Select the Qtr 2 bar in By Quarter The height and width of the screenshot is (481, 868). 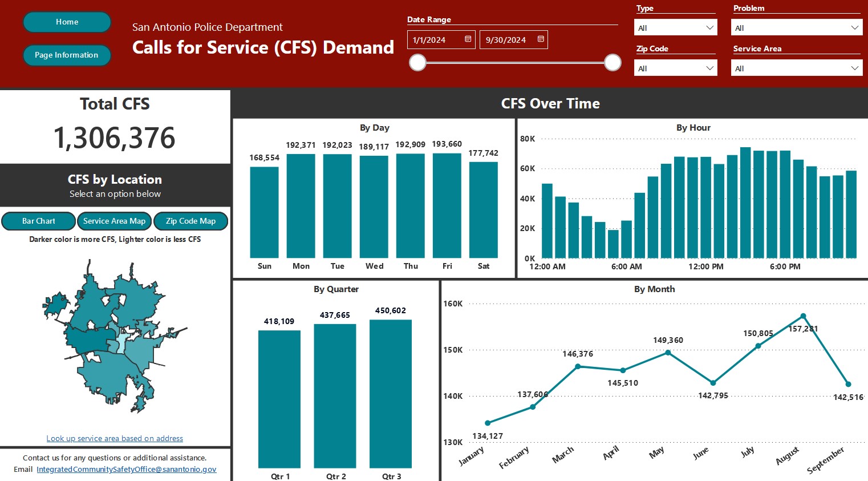click(x=335, y=396)
